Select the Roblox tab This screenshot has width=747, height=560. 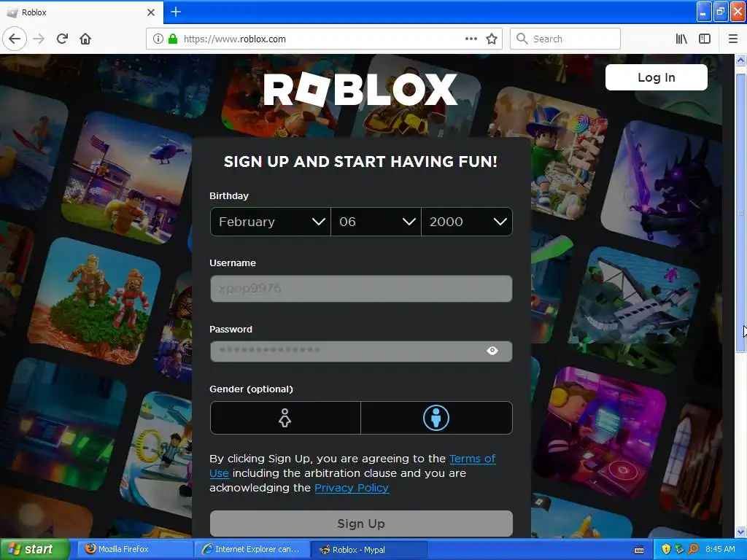pyautogui.click(x=81, y=12)
